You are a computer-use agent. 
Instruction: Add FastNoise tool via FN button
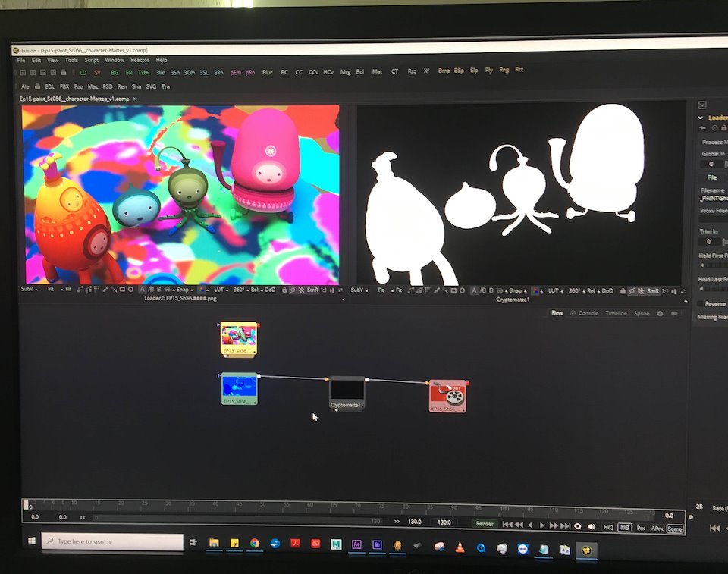pos(129,73)
